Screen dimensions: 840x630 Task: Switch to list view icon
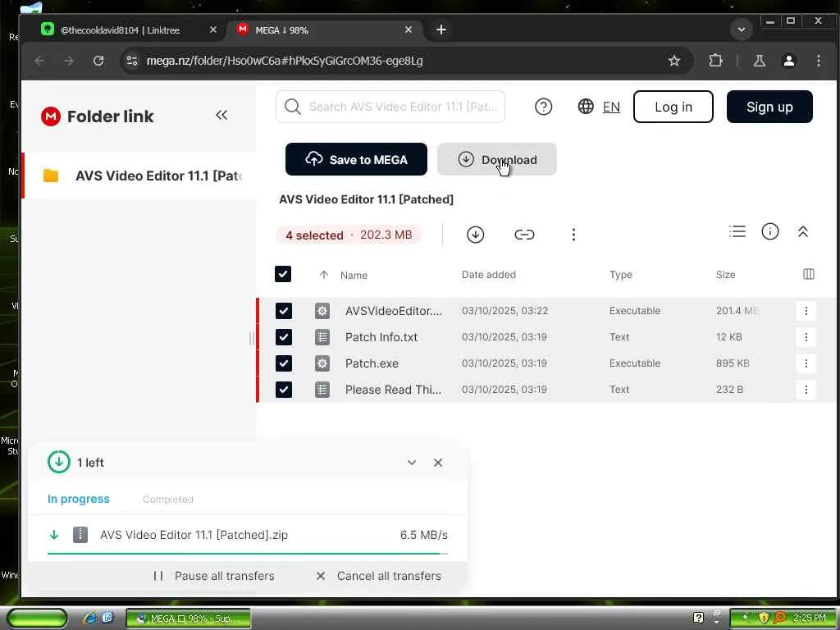[x=737, y=231]
